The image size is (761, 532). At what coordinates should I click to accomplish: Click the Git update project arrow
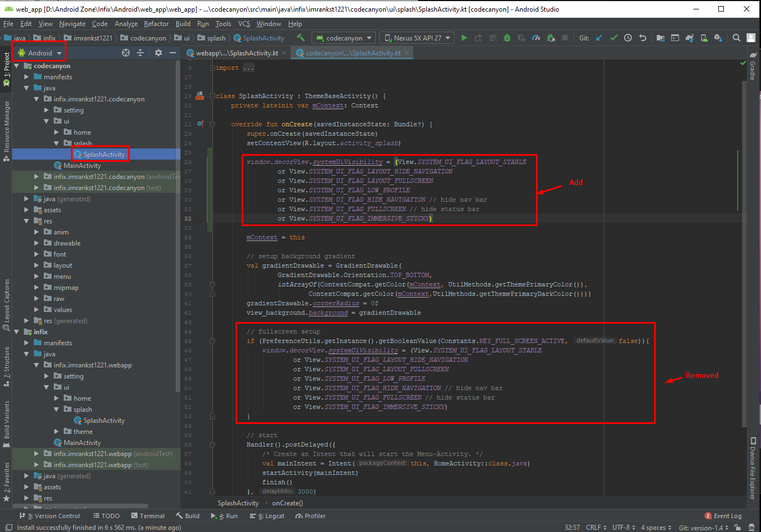click(599, 38)
